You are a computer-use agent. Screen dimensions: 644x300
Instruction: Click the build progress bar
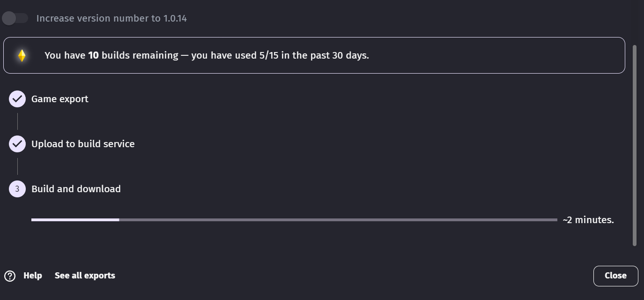294,219
